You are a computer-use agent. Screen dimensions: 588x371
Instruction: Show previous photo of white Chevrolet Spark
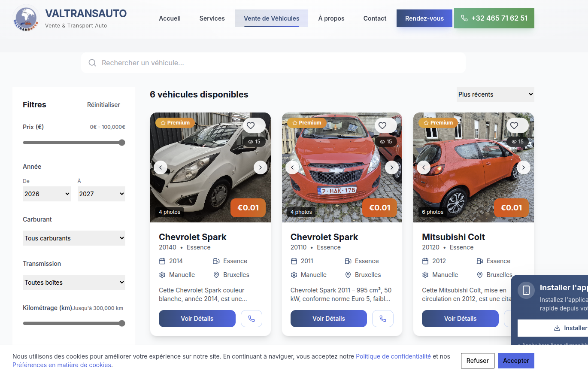161,167
